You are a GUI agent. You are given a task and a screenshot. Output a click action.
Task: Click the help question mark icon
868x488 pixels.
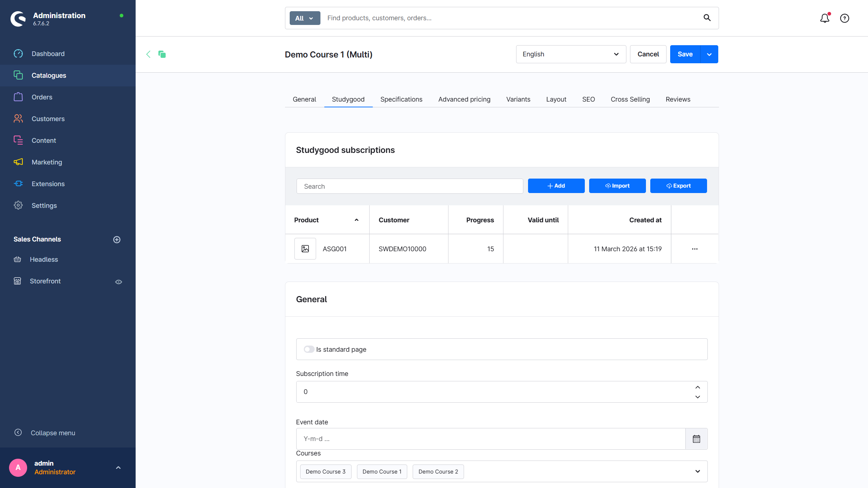[844, 18]
